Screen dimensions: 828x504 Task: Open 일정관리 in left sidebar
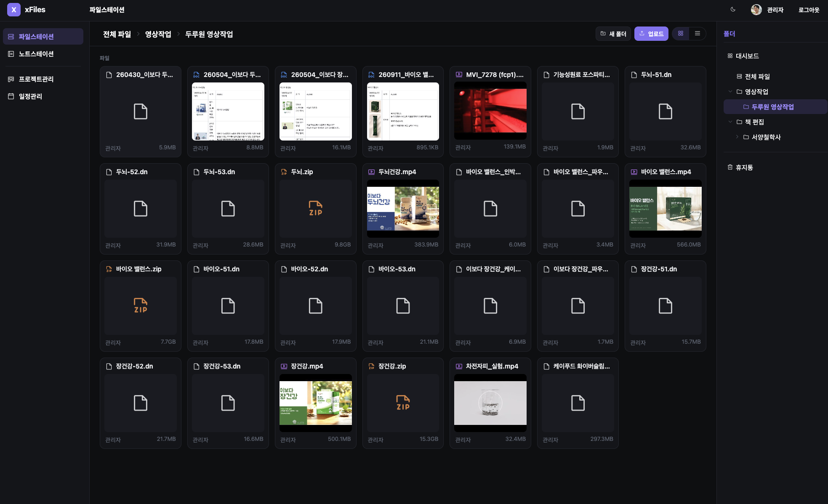pyautogui.click(x=43, y=96)
